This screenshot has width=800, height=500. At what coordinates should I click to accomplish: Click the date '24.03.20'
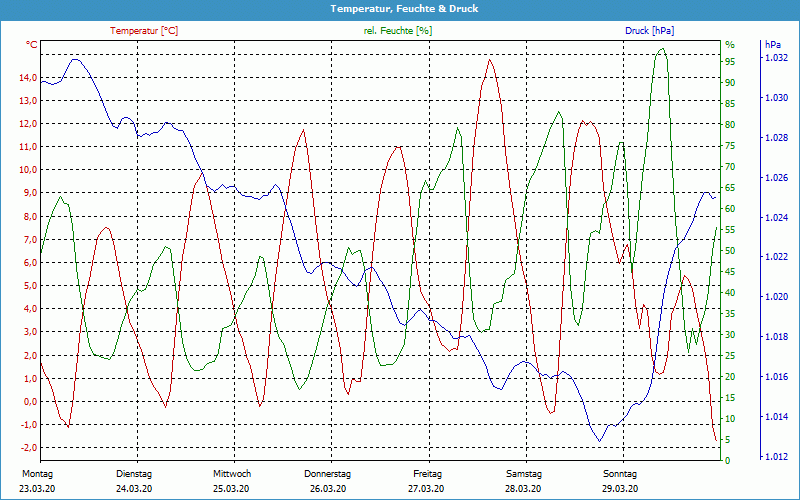[134, 489]
